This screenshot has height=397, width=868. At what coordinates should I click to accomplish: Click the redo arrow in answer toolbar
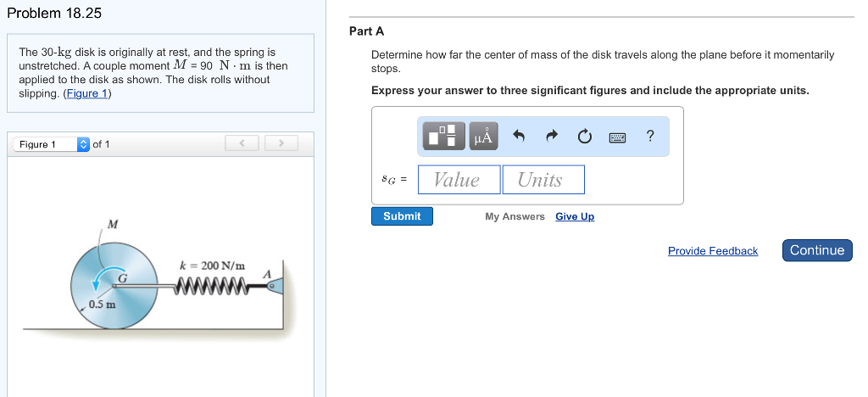552,136
